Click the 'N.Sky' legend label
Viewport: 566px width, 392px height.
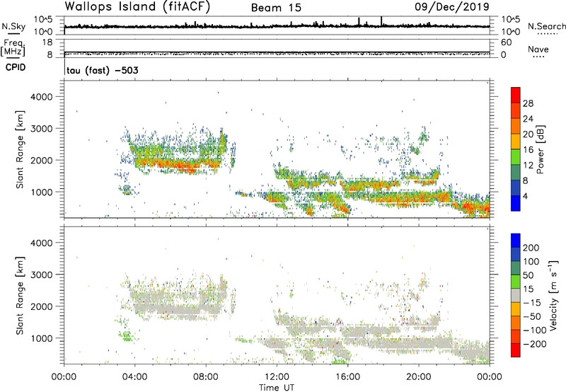[13, 26]
